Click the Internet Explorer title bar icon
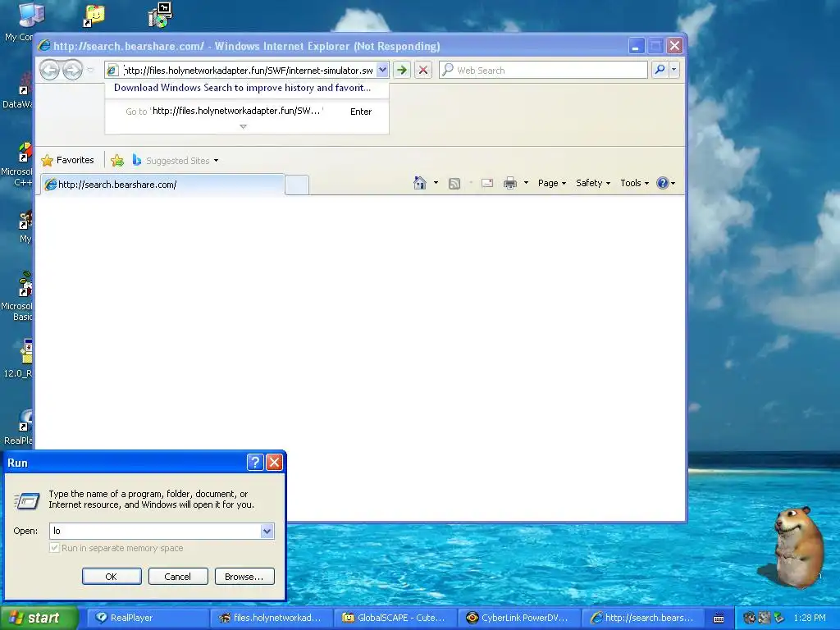 (x=44, y=46)
